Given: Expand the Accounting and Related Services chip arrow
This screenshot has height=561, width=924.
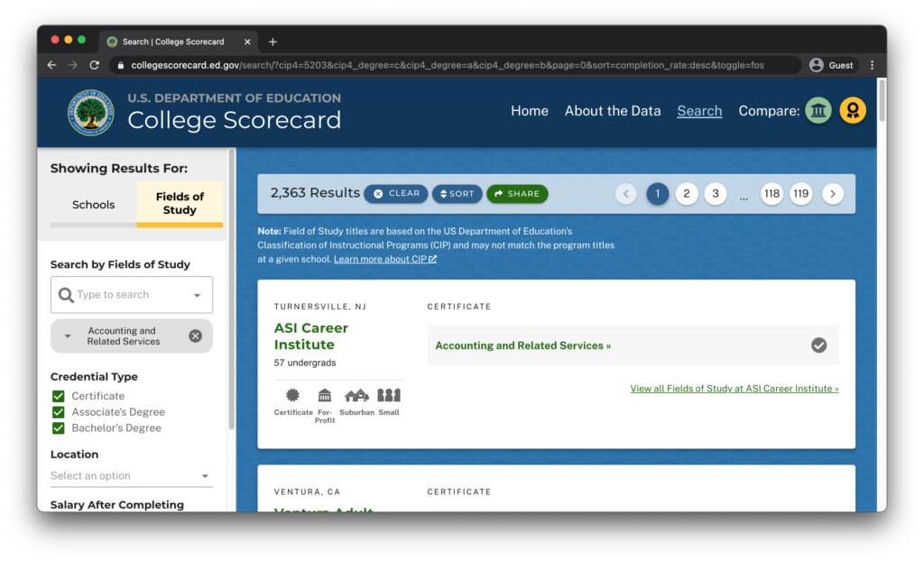Looking at the screenshot, I should coord(68,336).
